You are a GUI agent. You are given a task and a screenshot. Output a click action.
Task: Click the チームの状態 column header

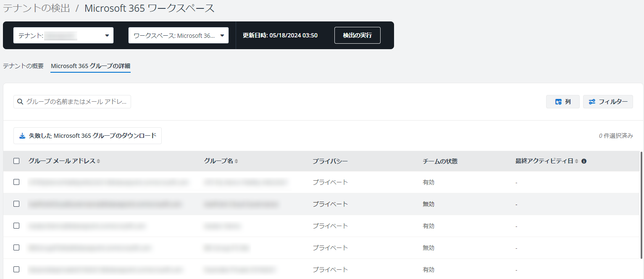tap(440, 161)
